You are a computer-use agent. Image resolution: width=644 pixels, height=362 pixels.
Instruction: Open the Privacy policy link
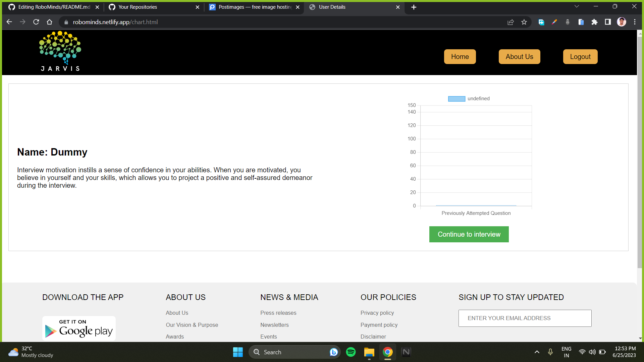(377, 313)
